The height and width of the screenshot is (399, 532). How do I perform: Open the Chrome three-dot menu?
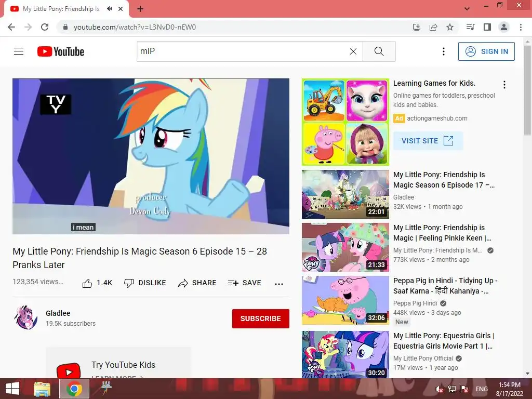[521, 27]
